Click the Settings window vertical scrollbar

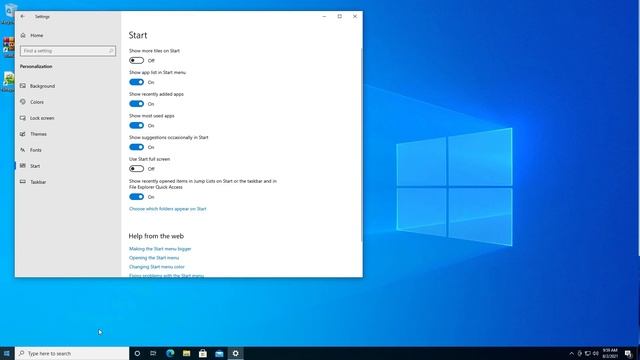[x=361, y=145]
